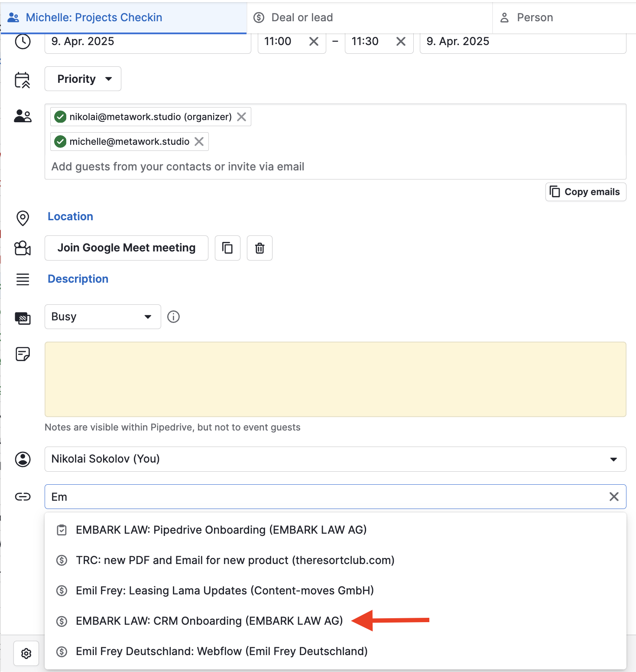Open settings gear at bottom left
The width and height of the screenshot is (636, 672).
[26, 653]
